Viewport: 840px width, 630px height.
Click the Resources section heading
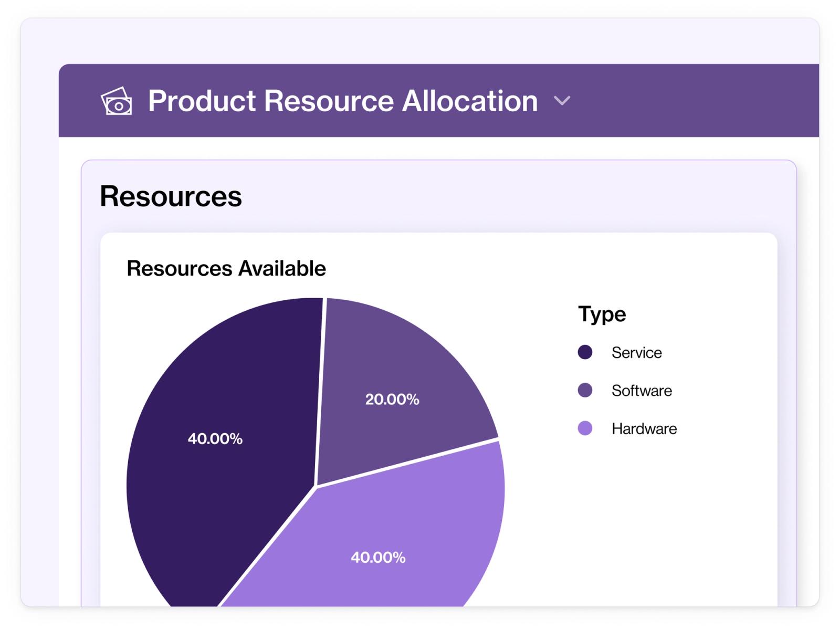[171, 196]
